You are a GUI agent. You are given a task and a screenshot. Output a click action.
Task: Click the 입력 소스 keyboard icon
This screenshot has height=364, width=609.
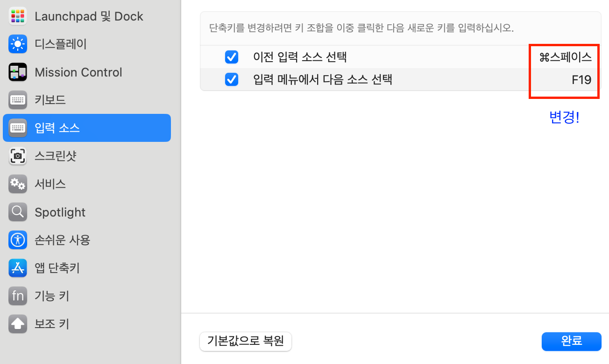click(18, 128)
